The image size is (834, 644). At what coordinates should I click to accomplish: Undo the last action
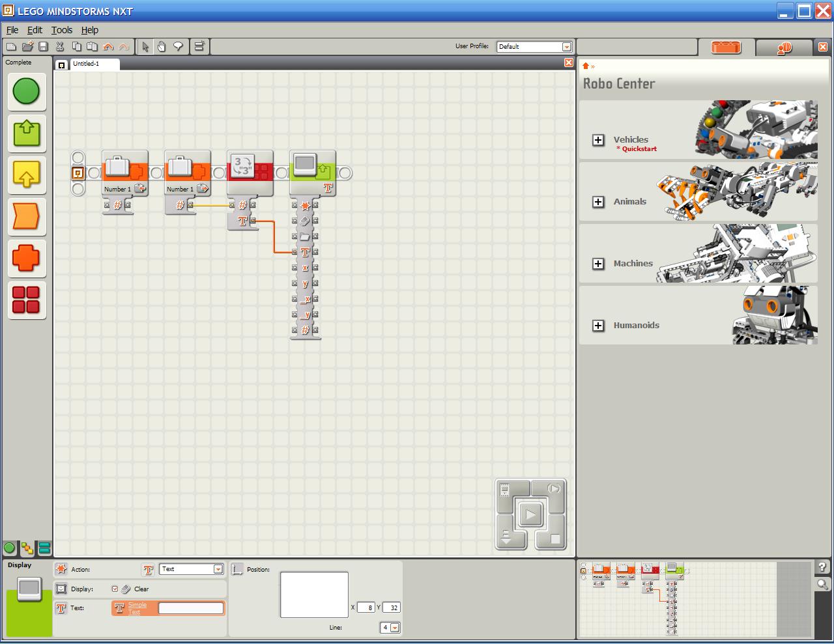(x=108, y=46)
